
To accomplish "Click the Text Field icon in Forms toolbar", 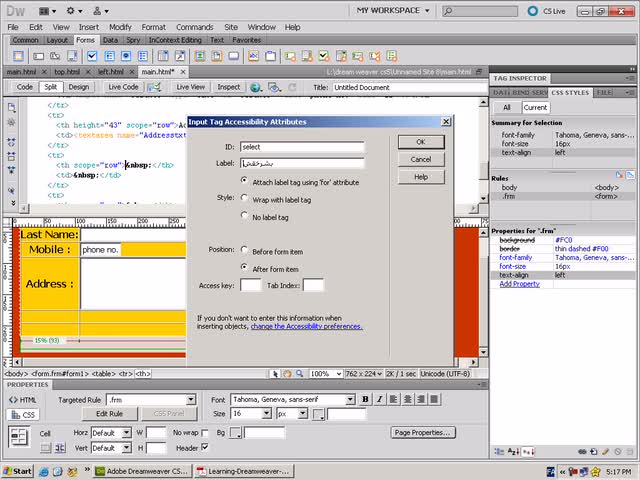I will click(39, 56).
